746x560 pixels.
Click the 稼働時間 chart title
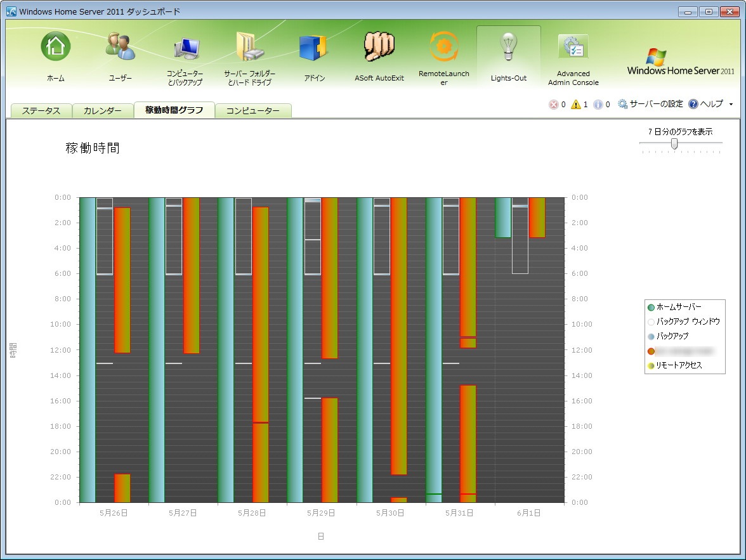coord(93,148)
